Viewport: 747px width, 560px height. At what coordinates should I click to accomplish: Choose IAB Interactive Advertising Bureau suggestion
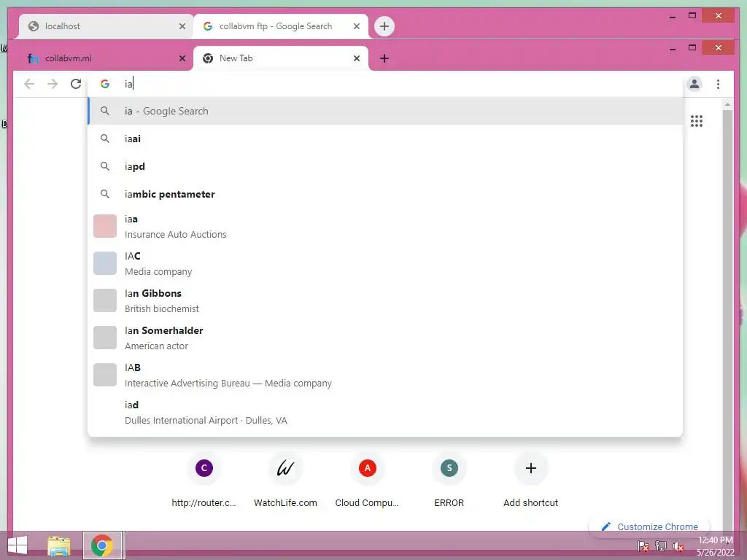pyautogui.click(x=385, y=375)
